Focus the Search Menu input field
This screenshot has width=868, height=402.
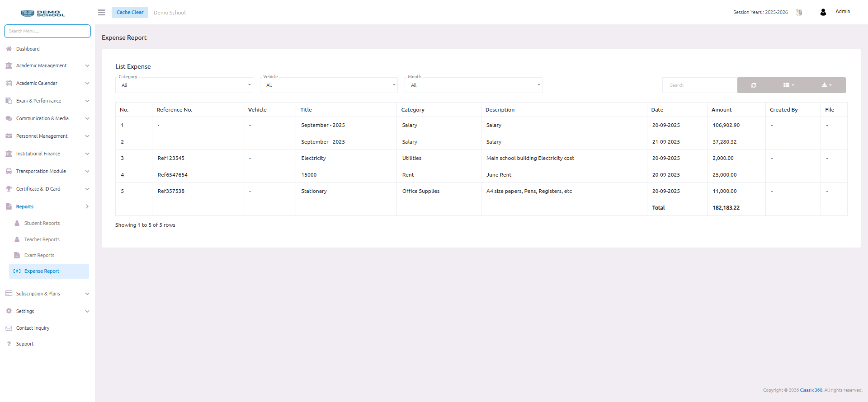[47, 31]
